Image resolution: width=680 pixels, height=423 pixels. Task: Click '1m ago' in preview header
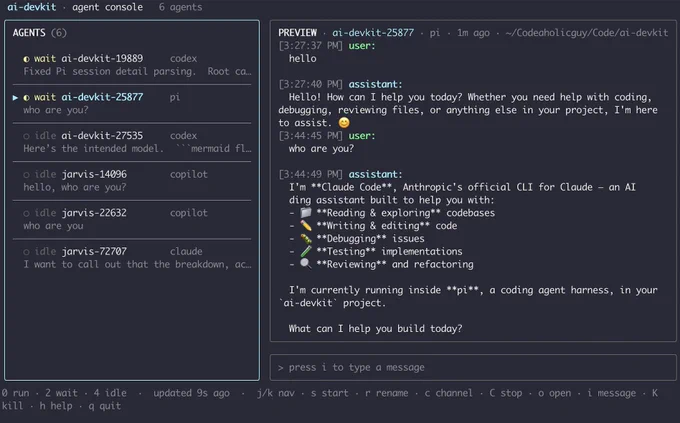(x=473, y=33)
